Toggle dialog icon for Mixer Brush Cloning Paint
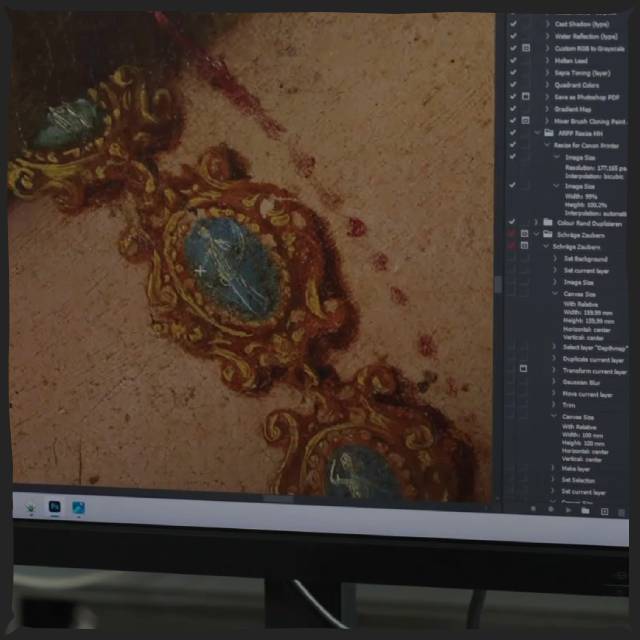 525,121
